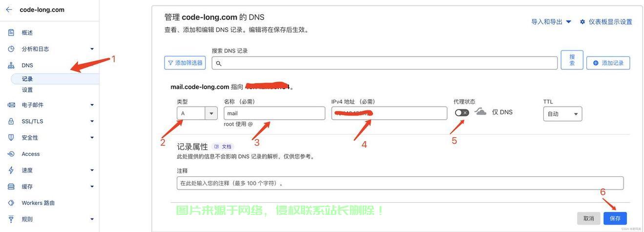Open 仪表板显示设置 gear settings link
Viewport: 644px width, 232px height.
(606, 22)
